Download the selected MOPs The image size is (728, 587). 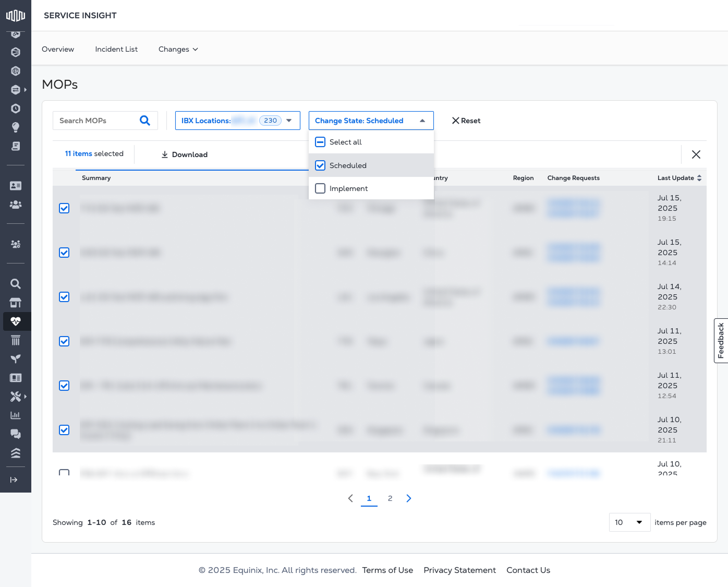185,154
